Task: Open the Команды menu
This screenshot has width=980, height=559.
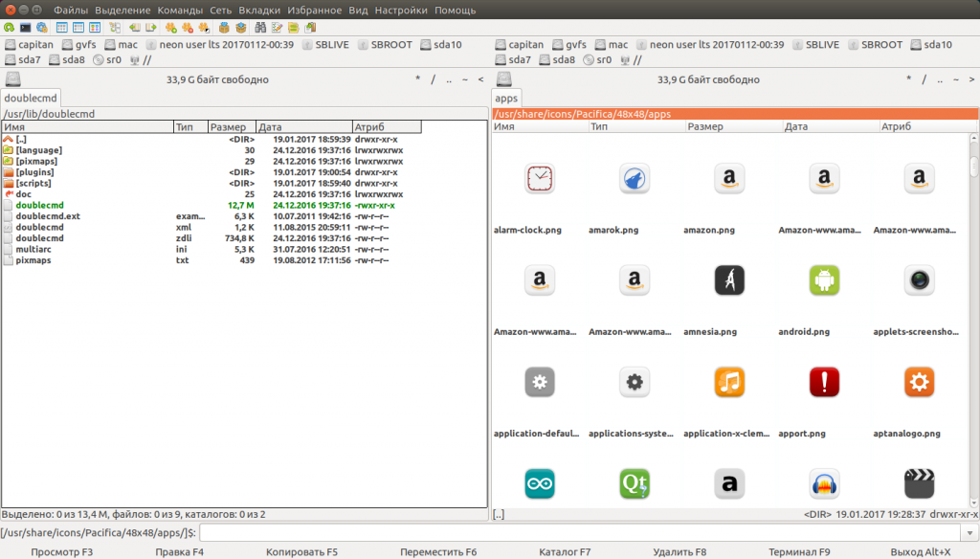Action: click(x=180, y=10)
